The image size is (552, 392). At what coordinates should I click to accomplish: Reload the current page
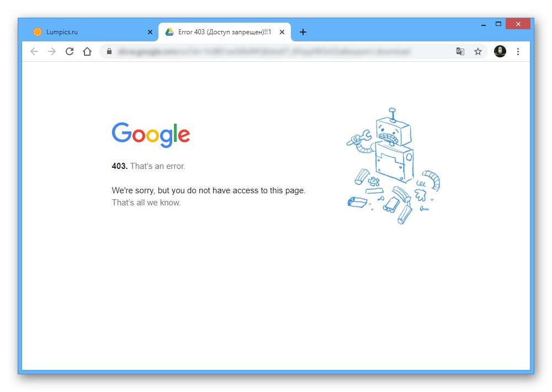tap(70, 51)
